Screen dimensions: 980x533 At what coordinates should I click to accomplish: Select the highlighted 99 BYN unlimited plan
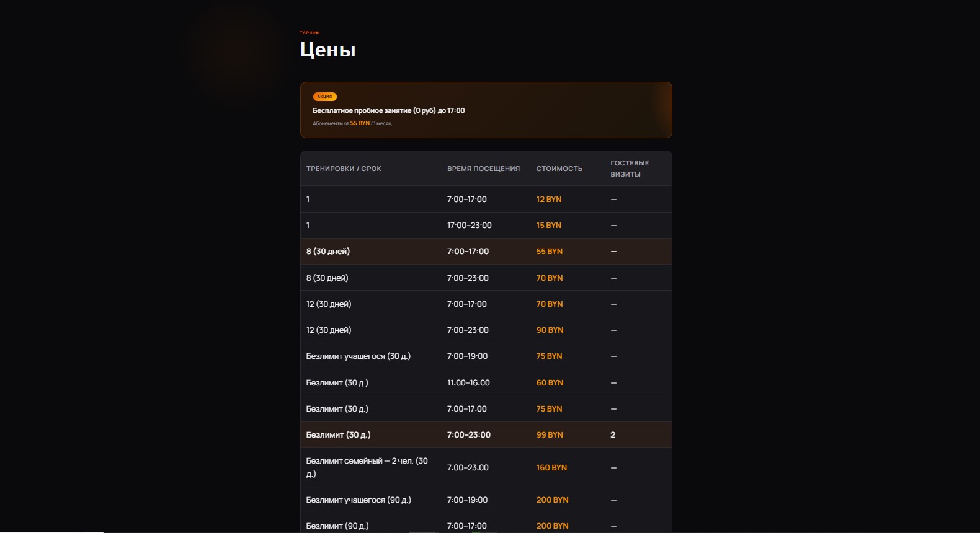[x=486, y=435]
